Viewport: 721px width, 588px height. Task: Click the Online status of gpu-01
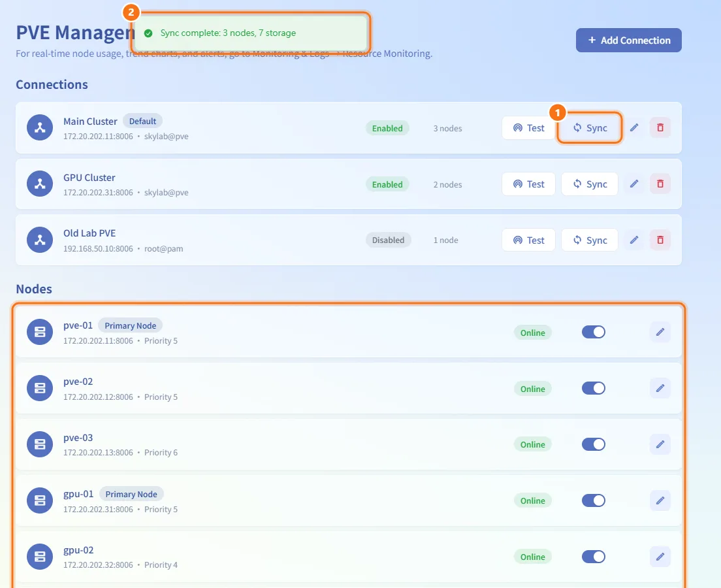(x=532, y=500)
